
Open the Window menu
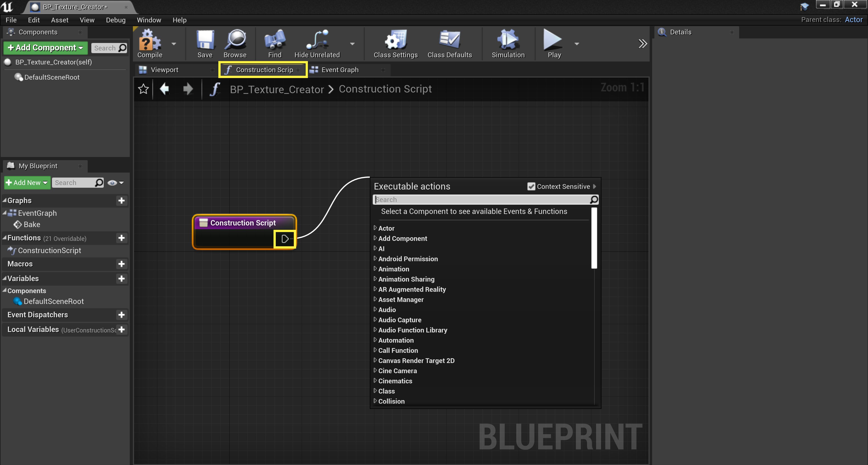149,20
